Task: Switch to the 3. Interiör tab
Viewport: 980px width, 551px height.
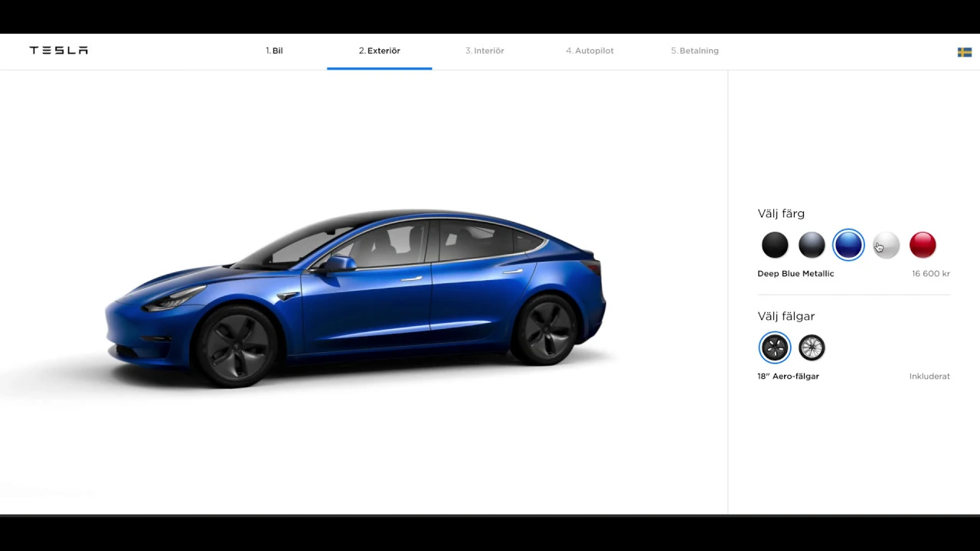Action: tap(485, 51)
